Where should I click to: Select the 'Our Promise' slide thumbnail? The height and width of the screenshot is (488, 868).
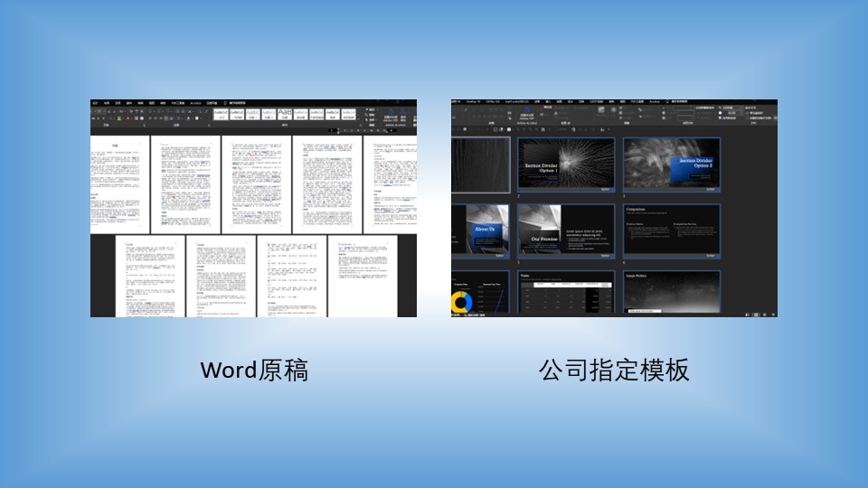coord(566,230)
